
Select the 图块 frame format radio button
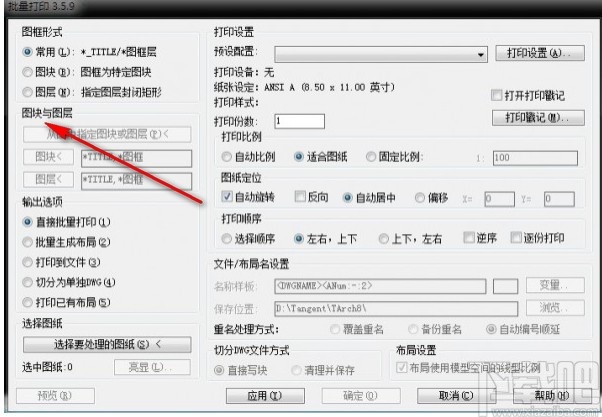pyautogui.click(x=27, y=72)
